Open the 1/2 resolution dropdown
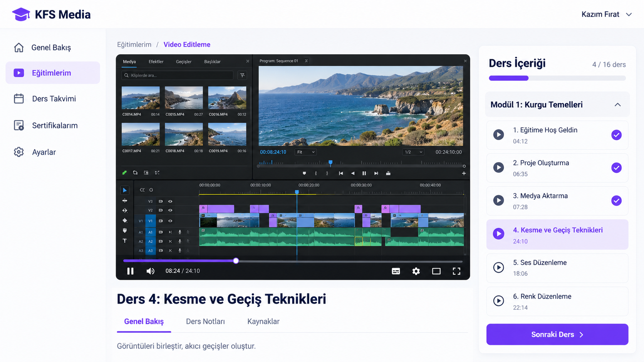Viewport: 644px width, 362px height. click(x=413, y=152)
